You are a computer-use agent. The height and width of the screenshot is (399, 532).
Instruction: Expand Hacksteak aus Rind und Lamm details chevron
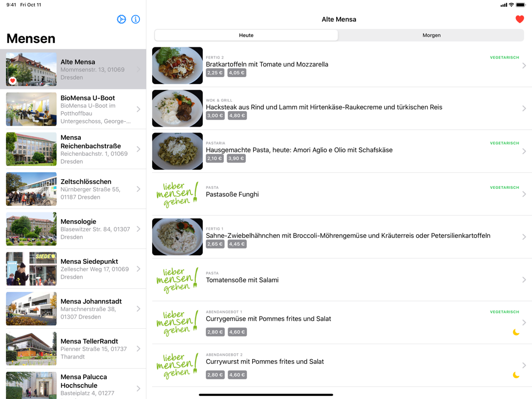[524, 109]
